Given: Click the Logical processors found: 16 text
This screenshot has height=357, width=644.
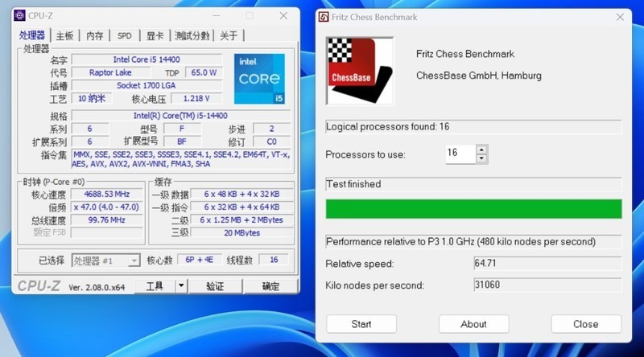Looking at the screenshot, I should (387, 127).
